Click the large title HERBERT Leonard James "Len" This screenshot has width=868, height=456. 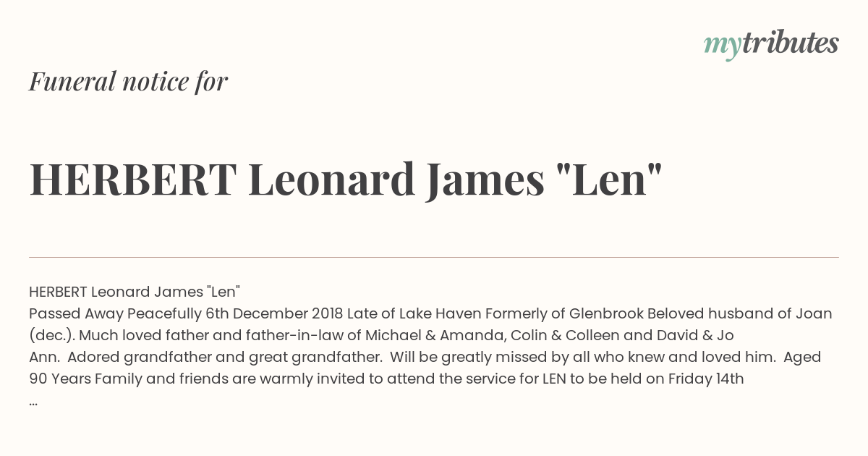click(346, 180)
